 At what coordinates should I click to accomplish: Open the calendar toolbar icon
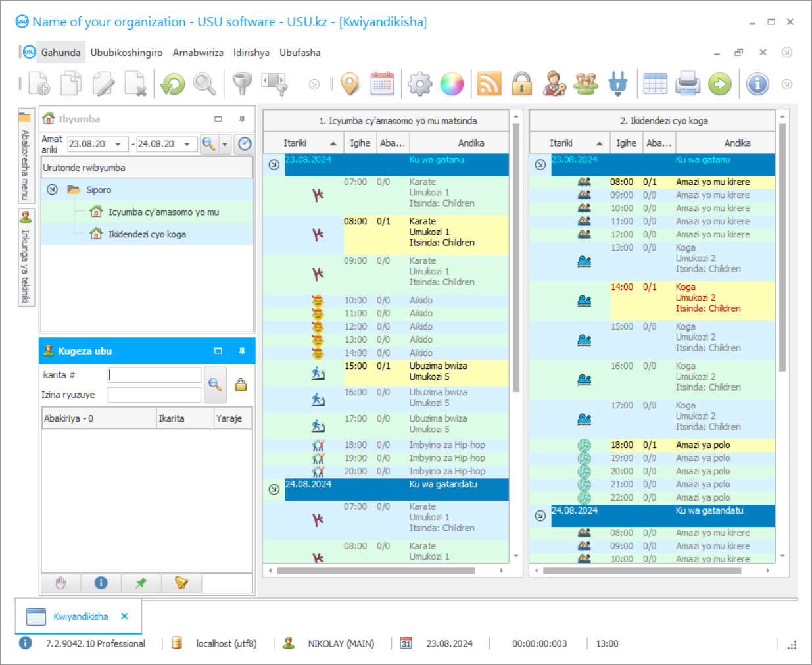point(382,84)
